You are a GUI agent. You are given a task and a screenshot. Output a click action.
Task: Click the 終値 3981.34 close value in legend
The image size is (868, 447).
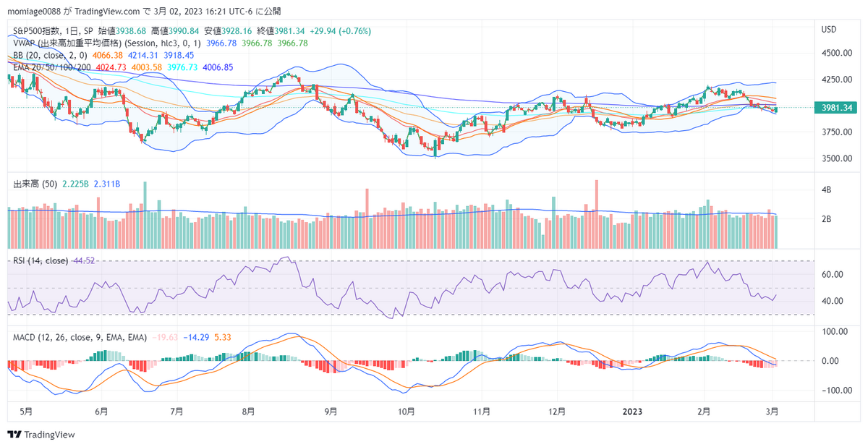(x=280, y=31)
